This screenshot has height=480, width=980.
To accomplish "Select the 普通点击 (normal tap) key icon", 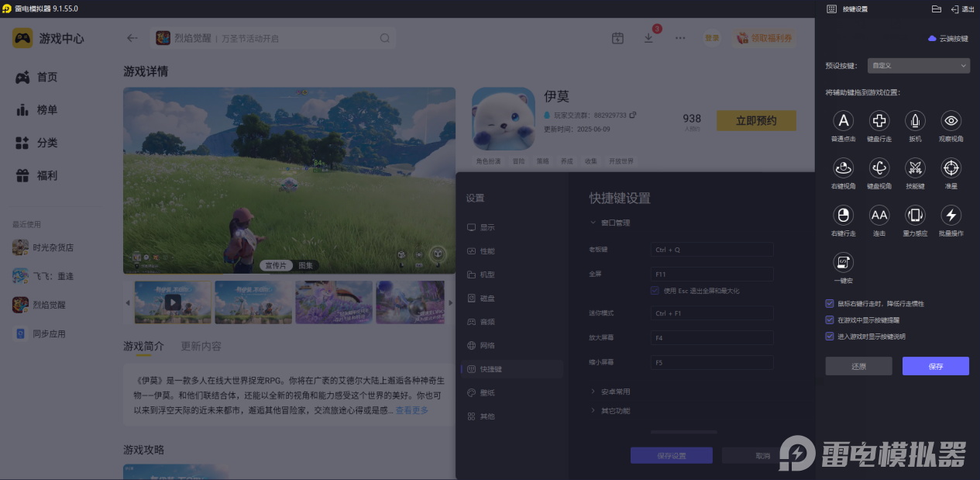I will [843, 120].
